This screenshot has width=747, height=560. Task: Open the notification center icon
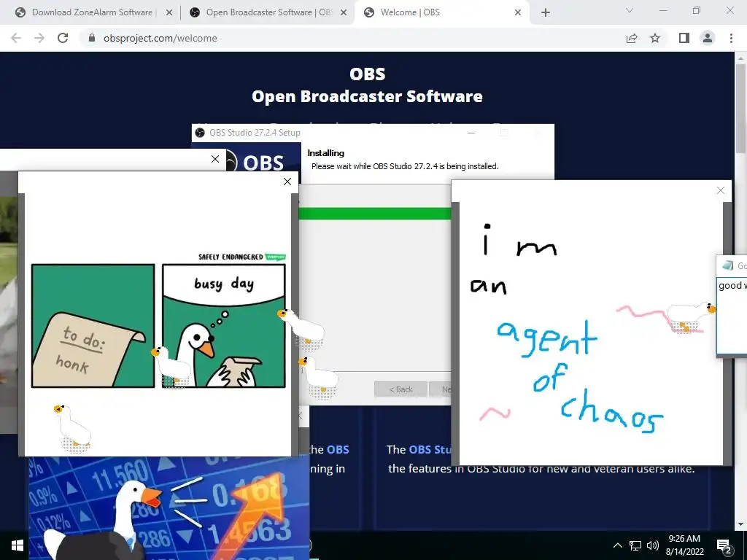(724, 546)
